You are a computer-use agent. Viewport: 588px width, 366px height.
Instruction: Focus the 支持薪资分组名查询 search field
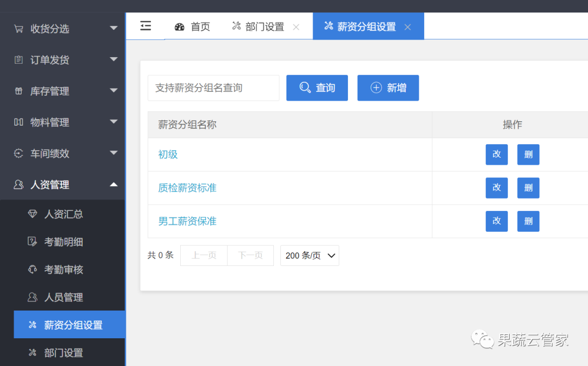click(x=213, y=88)
